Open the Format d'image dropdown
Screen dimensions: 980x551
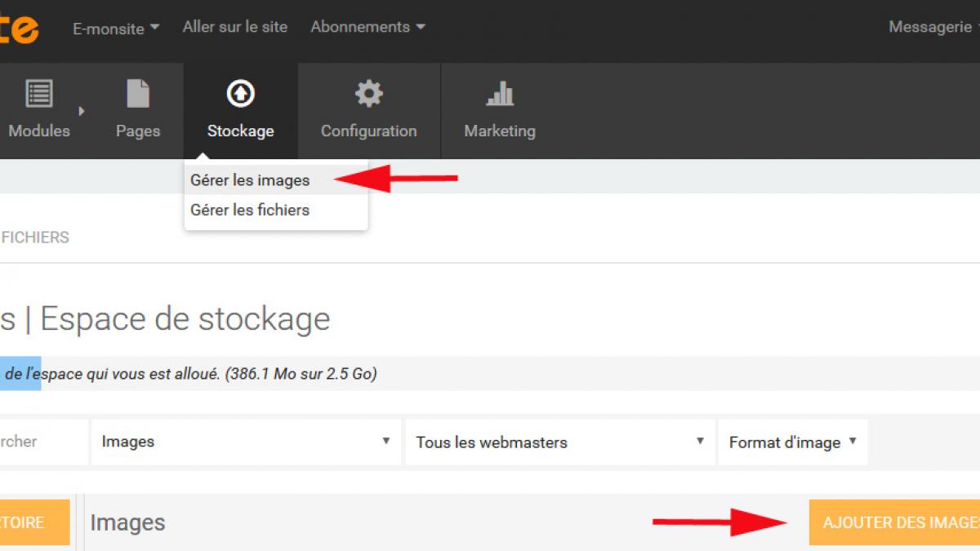[x=792, y=442]
